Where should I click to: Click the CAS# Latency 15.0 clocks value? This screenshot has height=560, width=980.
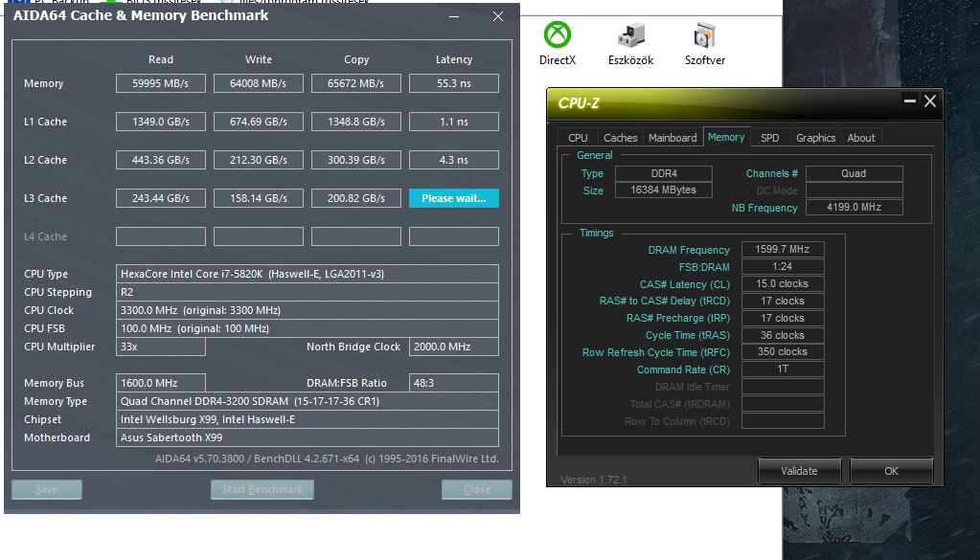(x=783, y=283)
